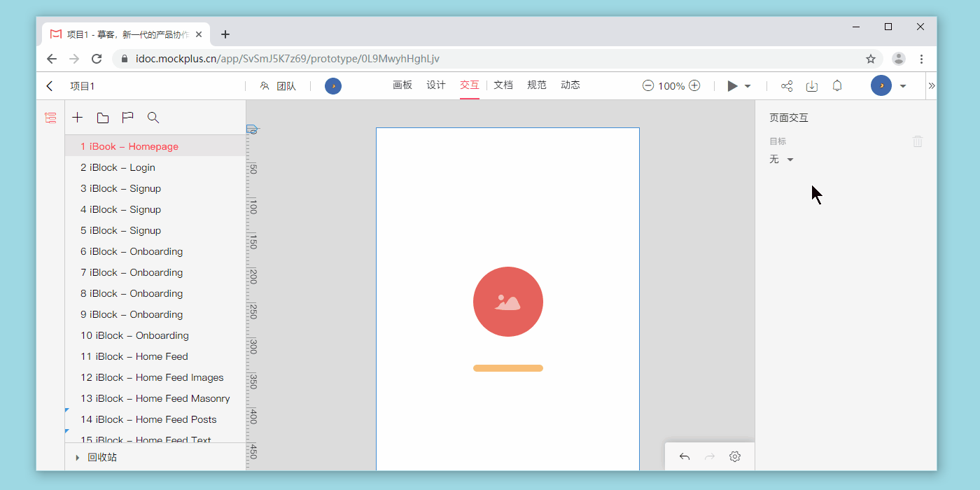The image size is (980, 490).
Task: Click the share icon in top toolbar
Action: 787,86
